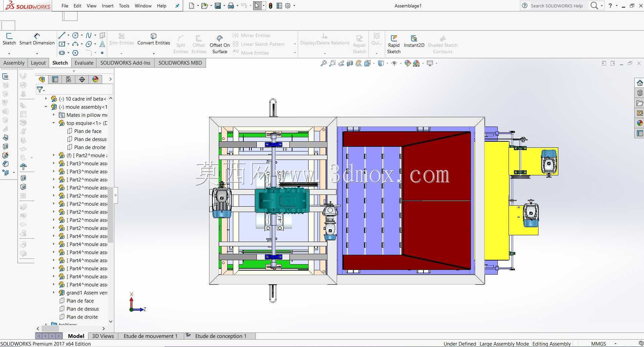
Task: Open Save dropdown arrow
Action: [224, 6]
